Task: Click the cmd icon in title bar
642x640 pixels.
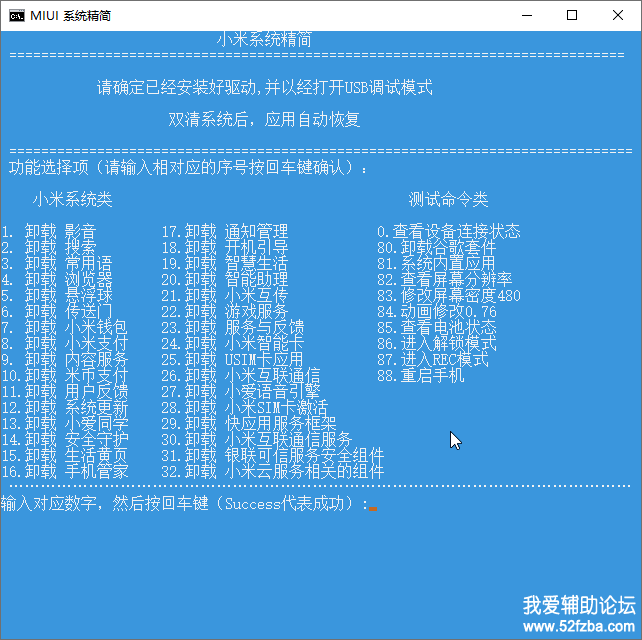Action: 17,16
